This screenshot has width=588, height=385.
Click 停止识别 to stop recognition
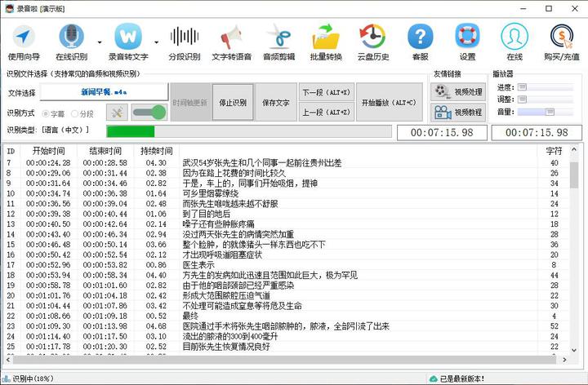pos(233,102)
